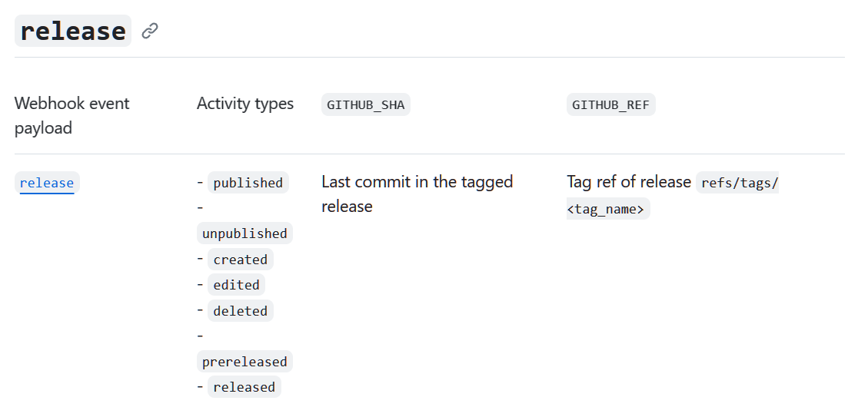
Task: Click the created activity type
Action: click(240, 260)
